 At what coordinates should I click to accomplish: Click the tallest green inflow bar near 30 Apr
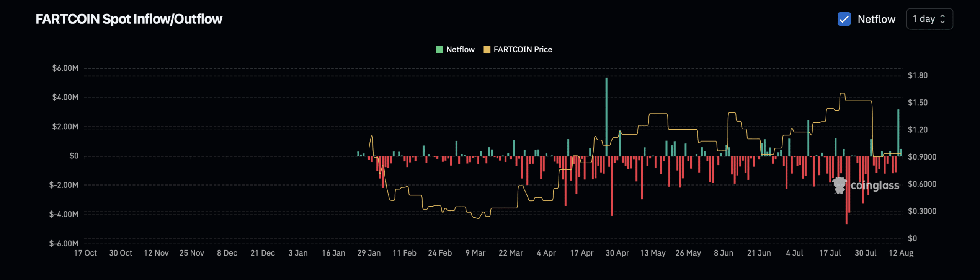click(x=606, y=115)
